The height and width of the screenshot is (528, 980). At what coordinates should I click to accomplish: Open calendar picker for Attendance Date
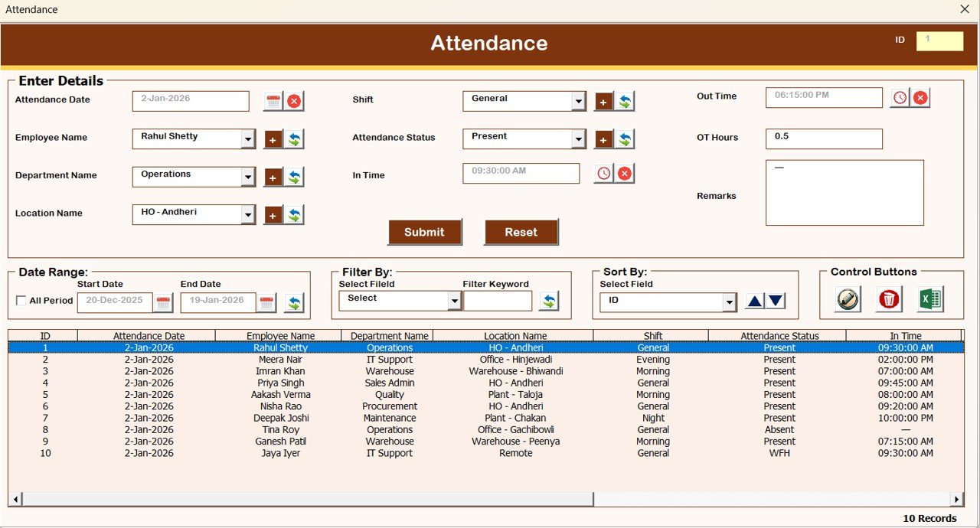coord(273,101)
